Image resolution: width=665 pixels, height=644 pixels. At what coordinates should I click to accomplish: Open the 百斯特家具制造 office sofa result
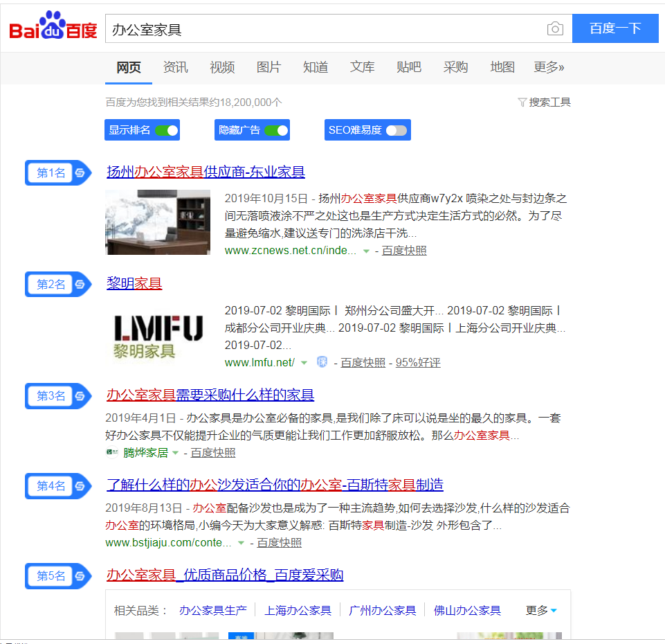275,485
